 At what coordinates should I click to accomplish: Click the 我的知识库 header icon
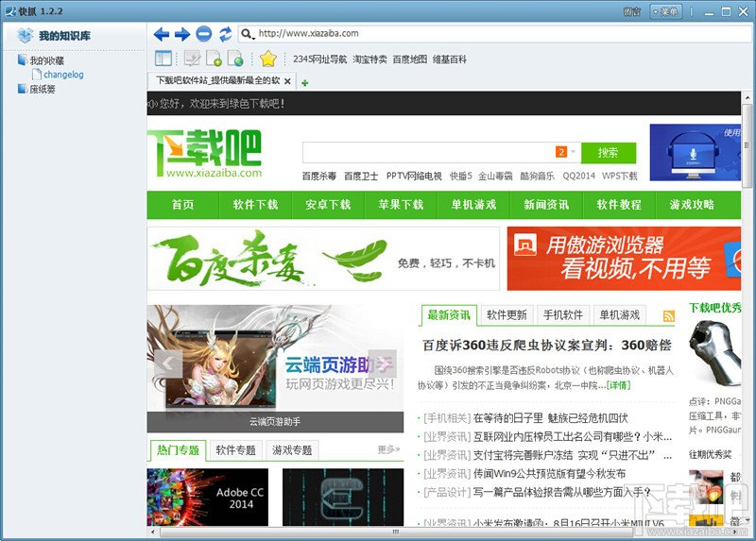[x=26, y=35]
